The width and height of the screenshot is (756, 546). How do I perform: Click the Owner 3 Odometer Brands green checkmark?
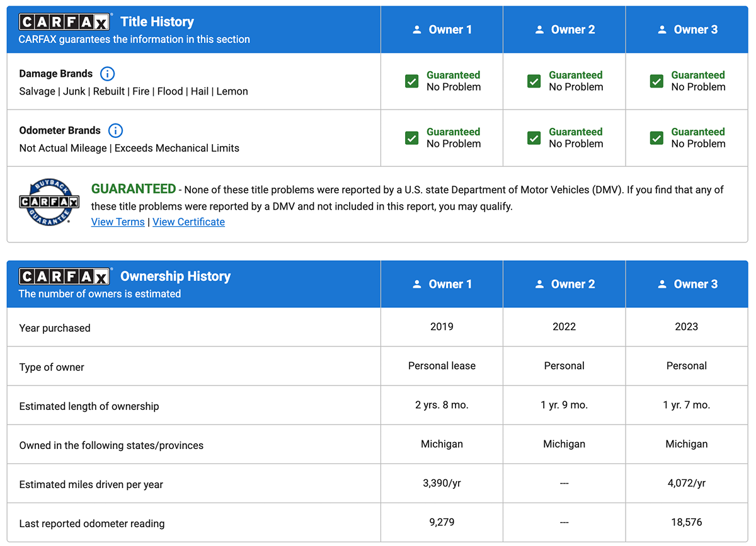[x=656, y=138]
